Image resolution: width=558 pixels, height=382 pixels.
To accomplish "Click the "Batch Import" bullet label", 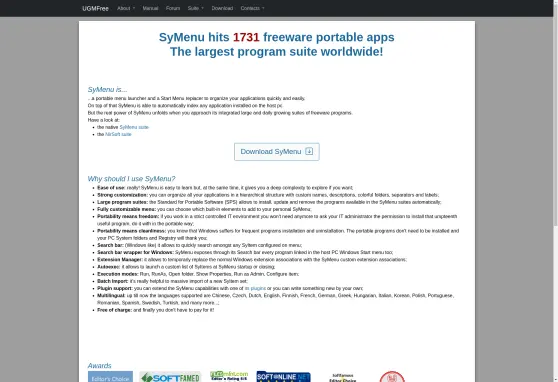I will [x=113, y=281].
